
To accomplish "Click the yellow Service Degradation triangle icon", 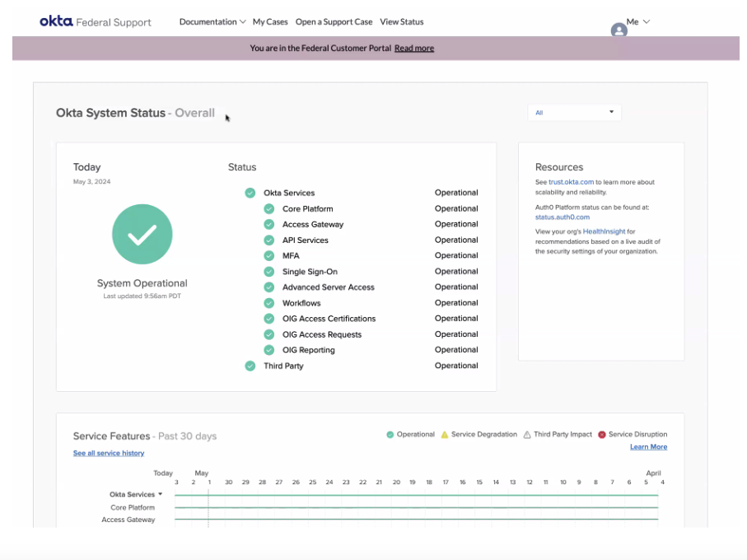I will 446,434.
